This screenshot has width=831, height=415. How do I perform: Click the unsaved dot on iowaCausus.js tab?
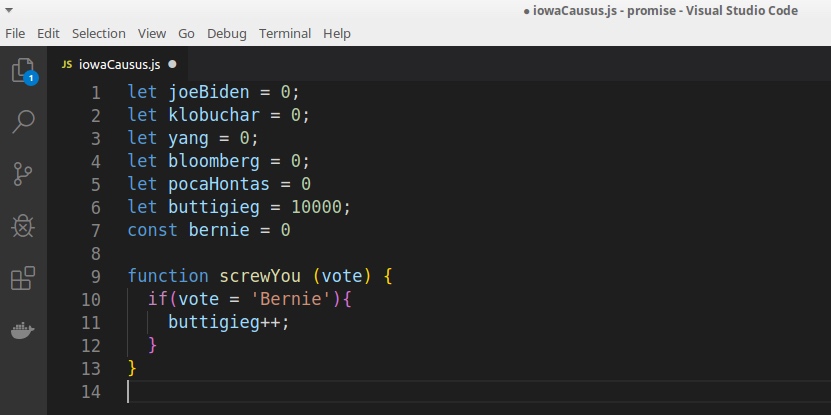pyautogui.click(x=172, y=64)
